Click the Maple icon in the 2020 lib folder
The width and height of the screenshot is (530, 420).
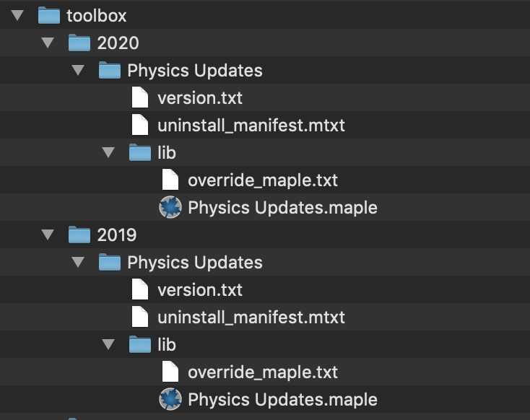tap(170, 207)
